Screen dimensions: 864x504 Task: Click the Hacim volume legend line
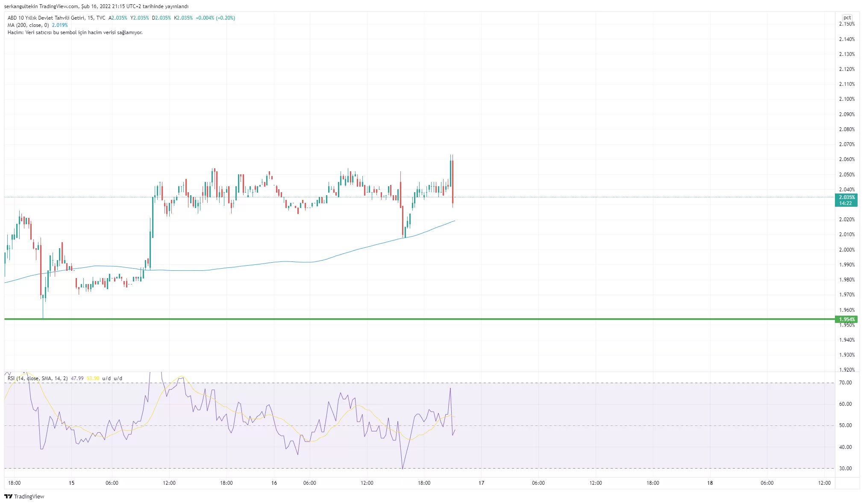75,32
